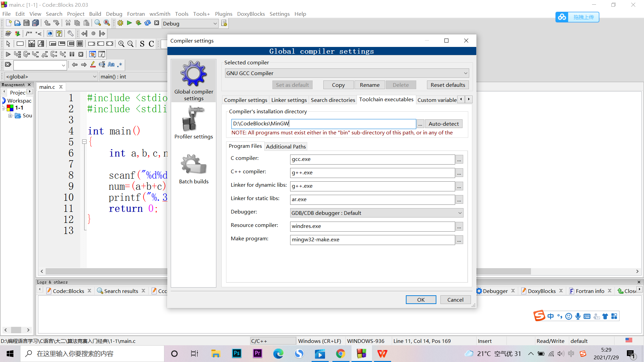The image size is (644, 362).
Task: Click the DoxyBlocks block comment icon
Action: point(29,34)
